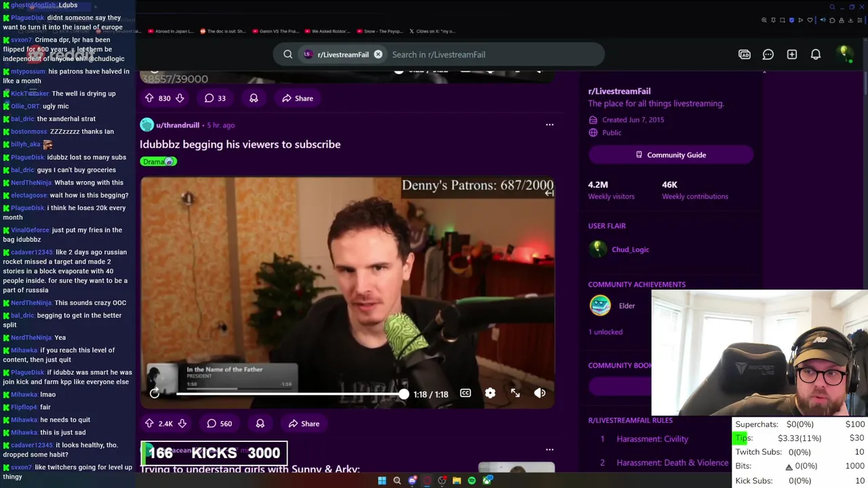The width and height of the screenshot is (868, 488).
Task: Upvote the Idubbbz begging post
Action: click(x=149, y=424)
